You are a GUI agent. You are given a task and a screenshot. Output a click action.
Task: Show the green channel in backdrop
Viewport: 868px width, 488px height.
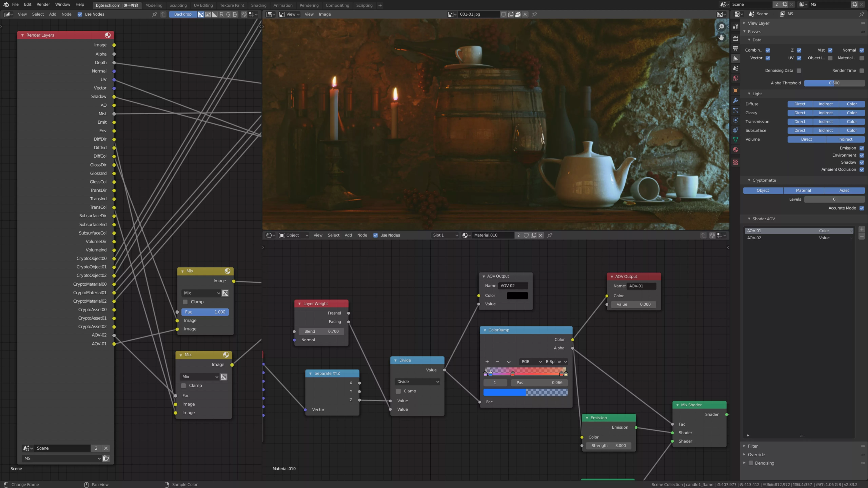228,14
